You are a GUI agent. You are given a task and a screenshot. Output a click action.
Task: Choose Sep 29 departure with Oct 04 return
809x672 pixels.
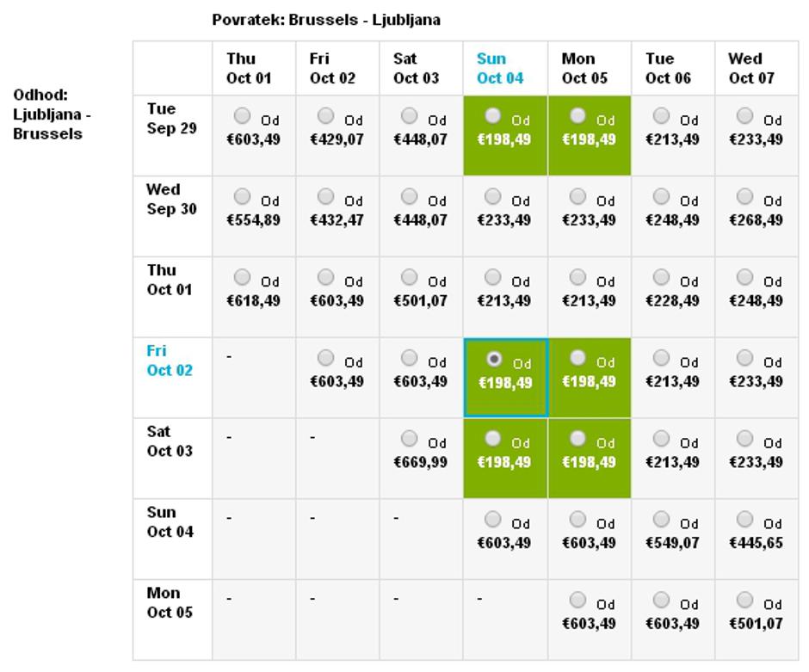tap(493, 115)
